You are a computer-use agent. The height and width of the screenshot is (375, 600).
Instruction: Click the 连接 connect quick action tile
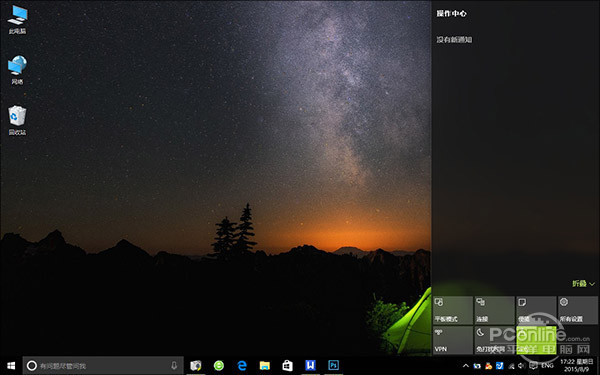(x=494, y=310)
